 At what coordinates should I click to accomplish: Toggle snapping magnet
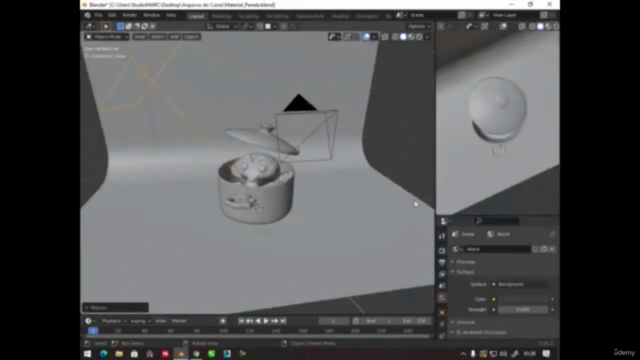(x=260, y=26)
